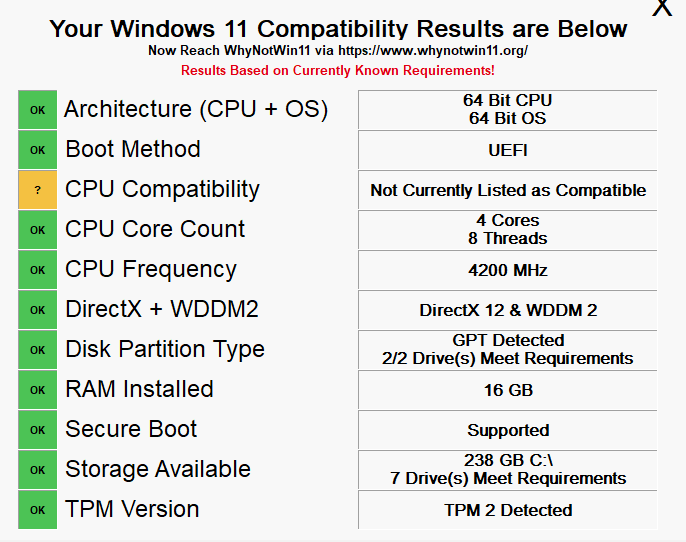The height and width of the screenshot is (542, 686).
Task: Click the 'Not Currently Listed as Compatible' result
Action: click(x=508, y=190)
